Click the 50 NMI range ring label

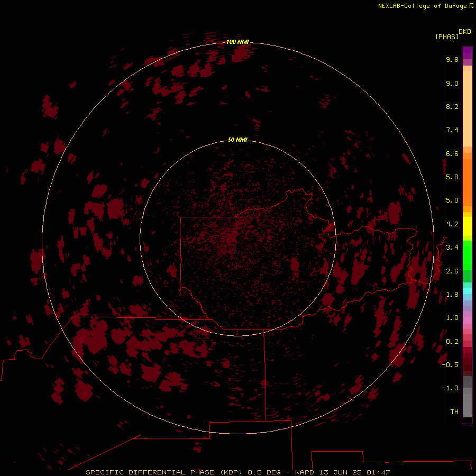click(x=237, y=140)
